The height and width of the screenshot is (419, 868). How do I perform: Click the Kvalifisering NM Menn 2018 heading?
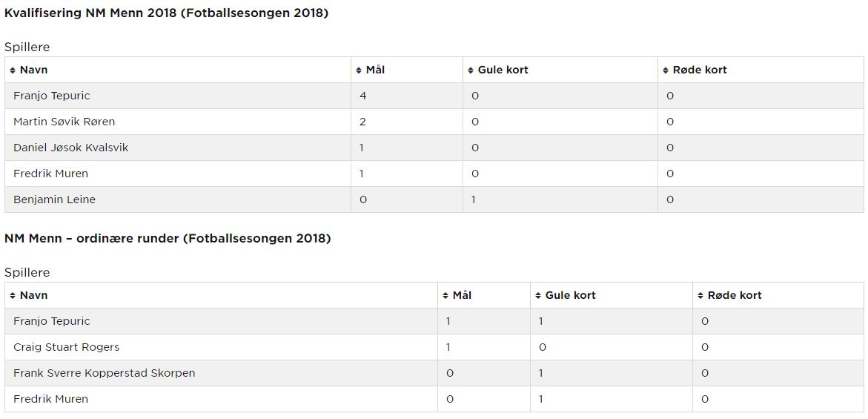point(166,13)
